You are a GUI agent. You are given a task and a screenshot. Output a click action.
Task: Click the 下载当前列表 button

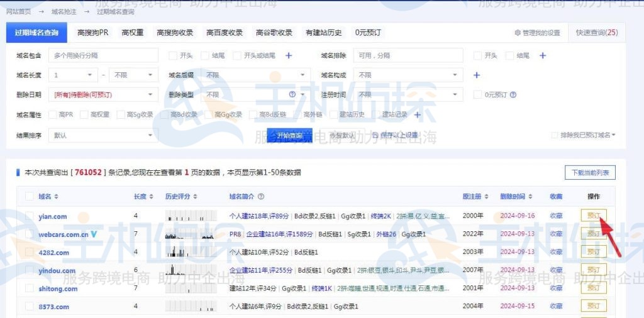[590, 173]
